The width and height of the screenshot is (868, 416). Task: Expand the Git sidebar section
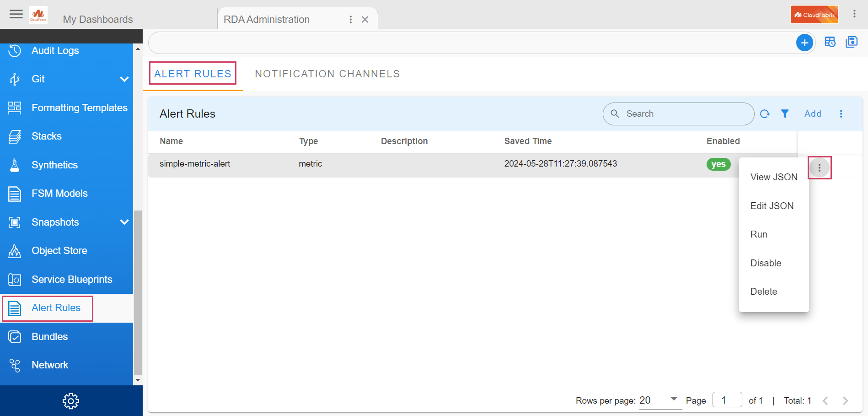pos(124,79)
